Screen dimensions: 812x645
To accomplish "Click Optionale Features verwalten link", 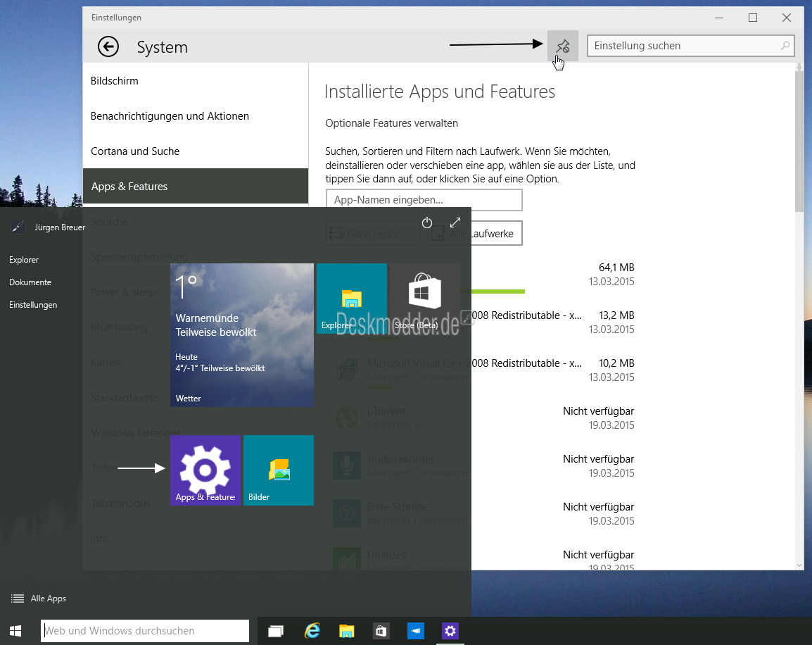I will [391, 123].
